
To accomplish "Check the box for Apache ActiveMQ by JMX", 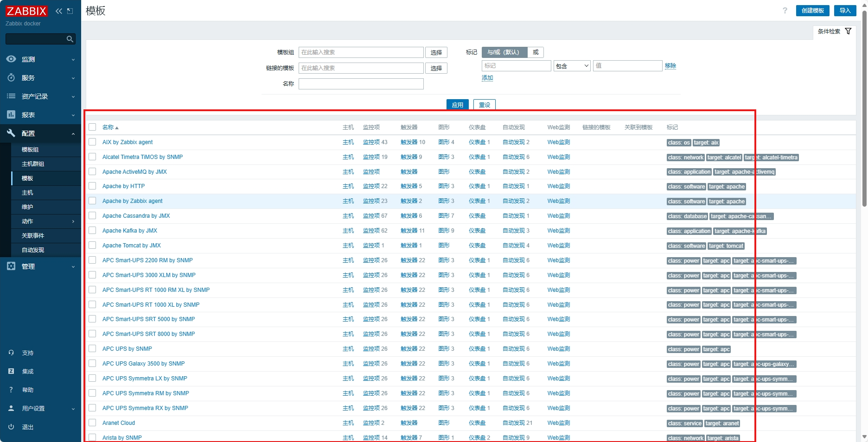I will (92, 171).
